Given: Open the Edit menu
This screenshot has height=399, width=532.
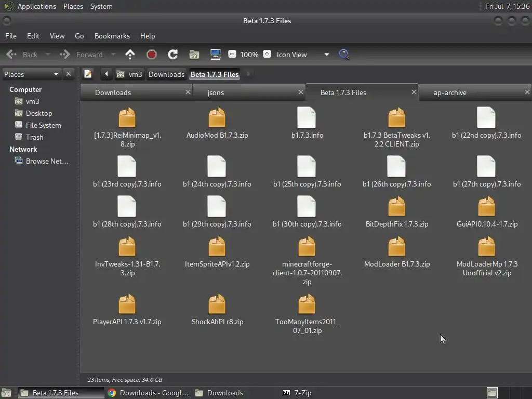Looking at the screenshot, I should [33, 36].
